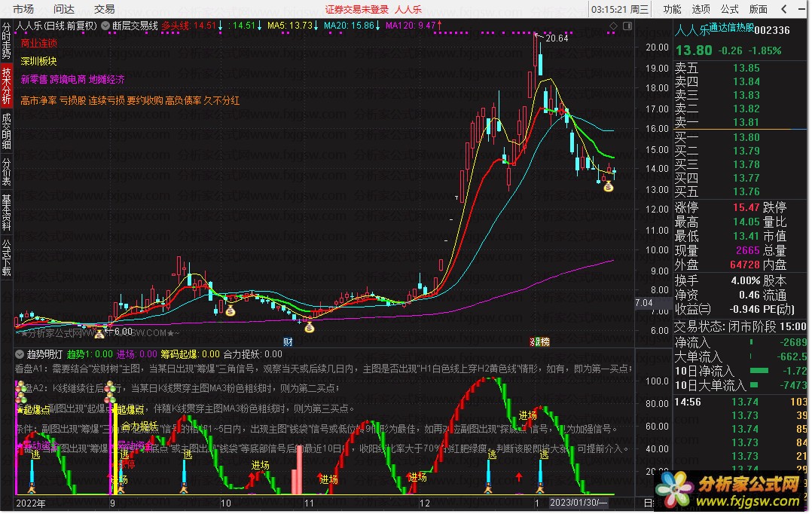This screenshot has width=812, height=514.
Task: Open the 基本资料 side tab
Action: click(x=6, y=212)
